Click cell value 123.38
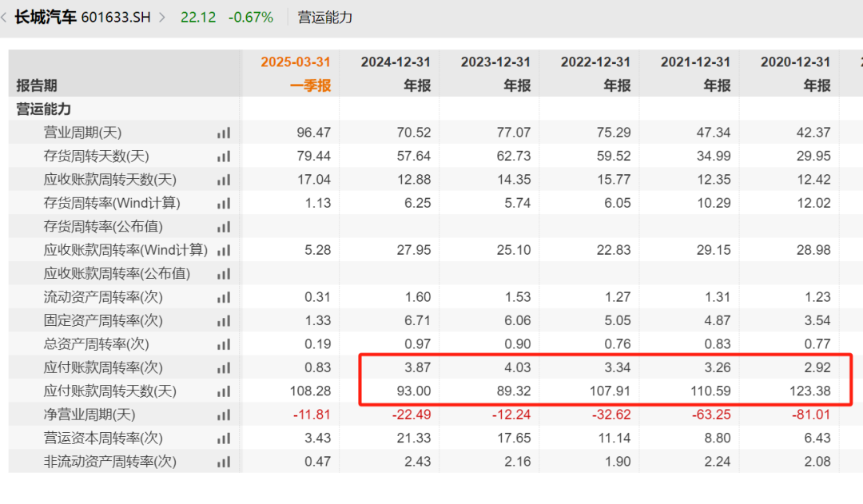The width and height of the screenshot is (863, 504). tap(810, 391)
